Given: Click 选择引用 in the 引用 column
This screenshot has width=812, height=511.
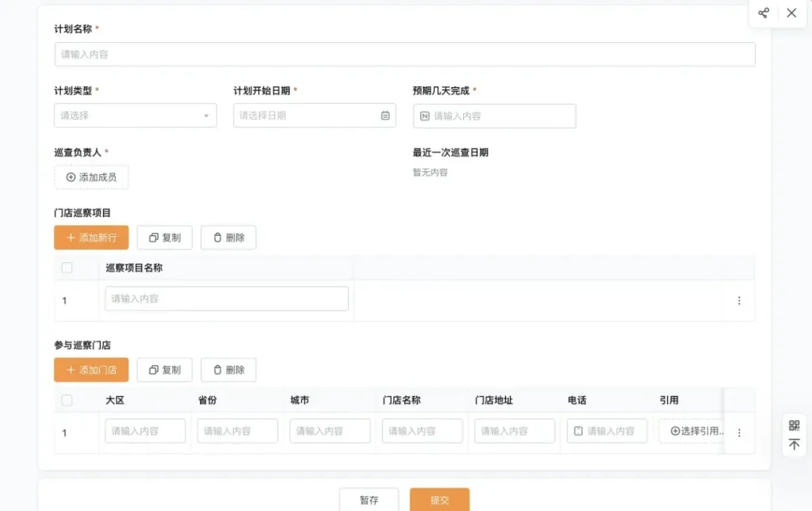Looking at the screenshot, I should point(691,431).
